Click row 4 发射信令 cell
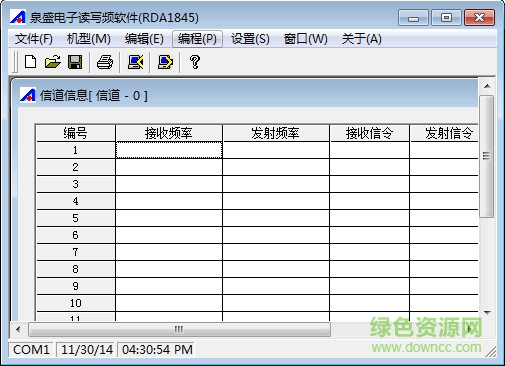505x366 pixels. tap(444, 201)
